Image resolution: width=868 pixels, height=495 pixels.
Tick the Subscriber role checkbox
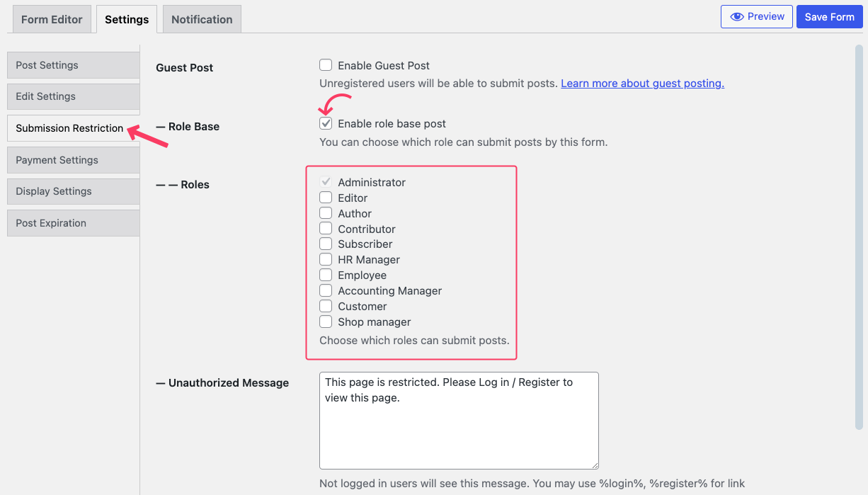tap(326, 244)
